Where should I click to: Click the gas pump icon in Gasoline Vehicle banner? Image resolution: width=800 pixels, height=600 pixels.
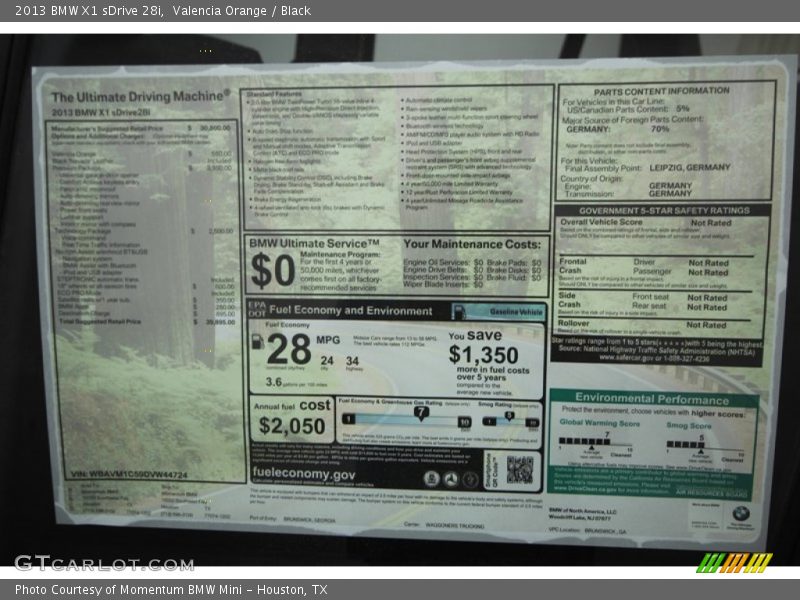click(459, 312)
